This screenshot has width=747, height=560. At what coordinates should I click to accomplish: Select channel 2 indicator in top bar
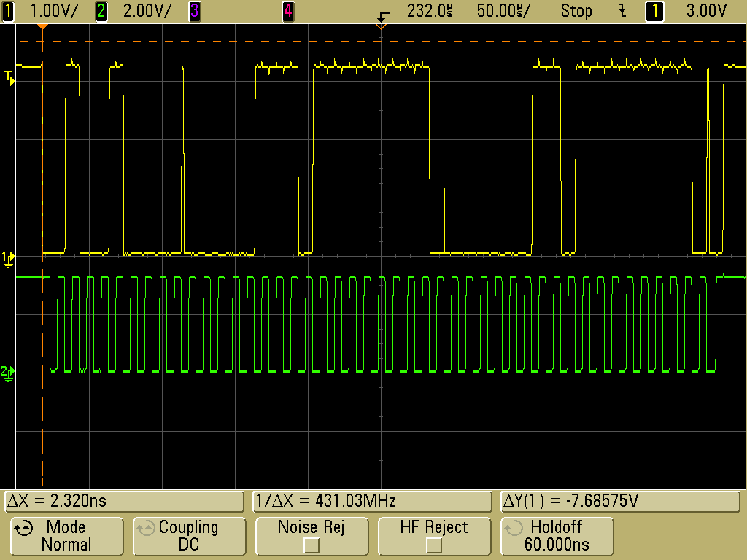tap(101, 10)
